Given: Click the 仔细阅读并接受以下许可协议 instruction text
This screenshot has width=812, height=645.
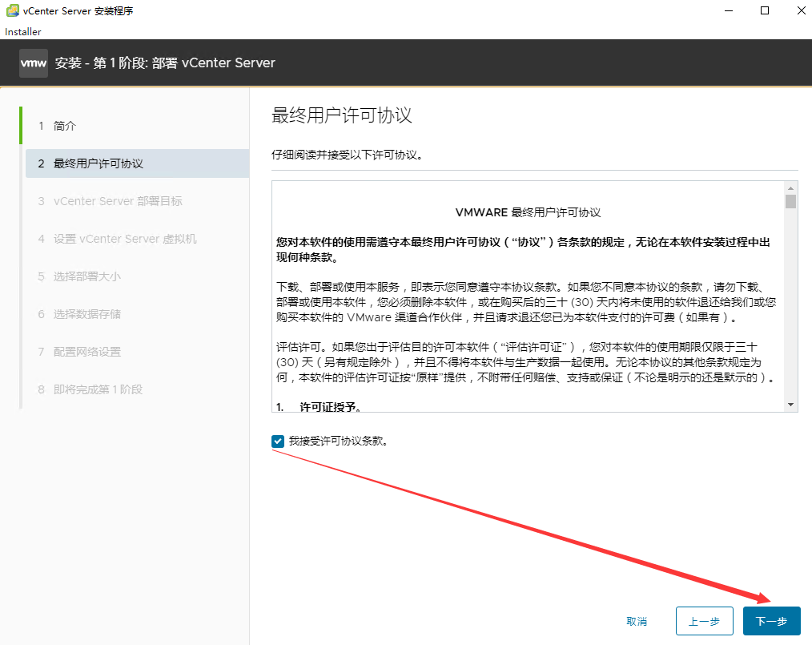Looking at the screenshot, I should [347, 155].
